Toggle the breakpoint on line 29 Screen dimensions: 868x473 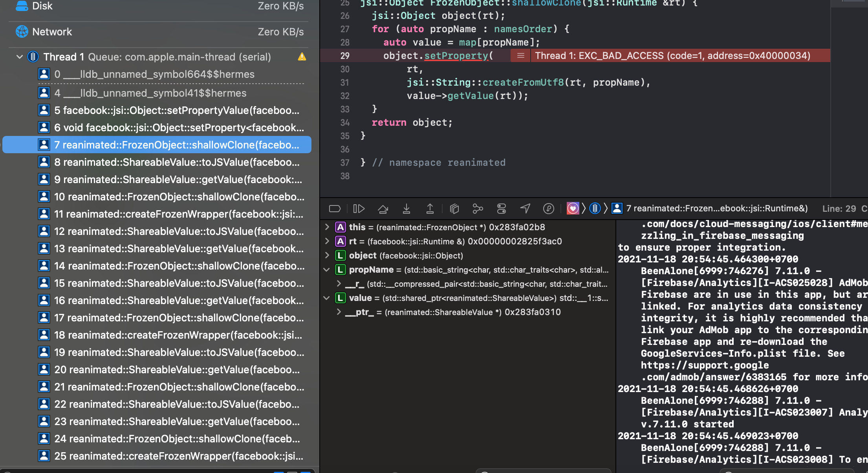pyautogui.click(x=344, y=55)
